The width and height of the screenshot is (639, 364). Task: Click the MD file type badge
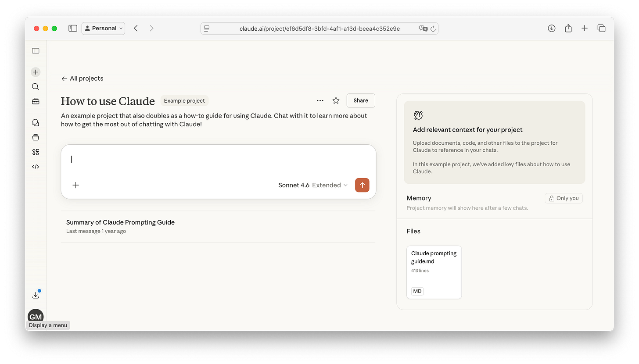[x=417, y=291]
